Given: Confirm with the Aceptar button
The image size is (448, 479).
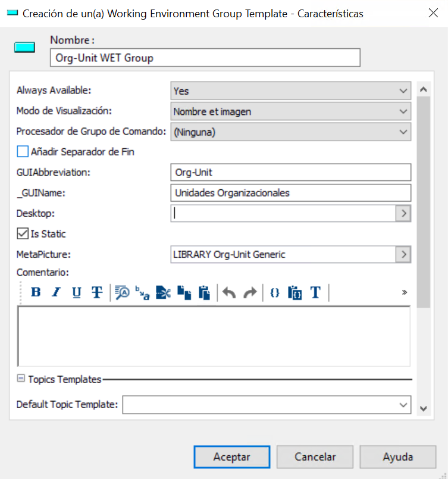Looking at the screenshot, I should [232, 457].
